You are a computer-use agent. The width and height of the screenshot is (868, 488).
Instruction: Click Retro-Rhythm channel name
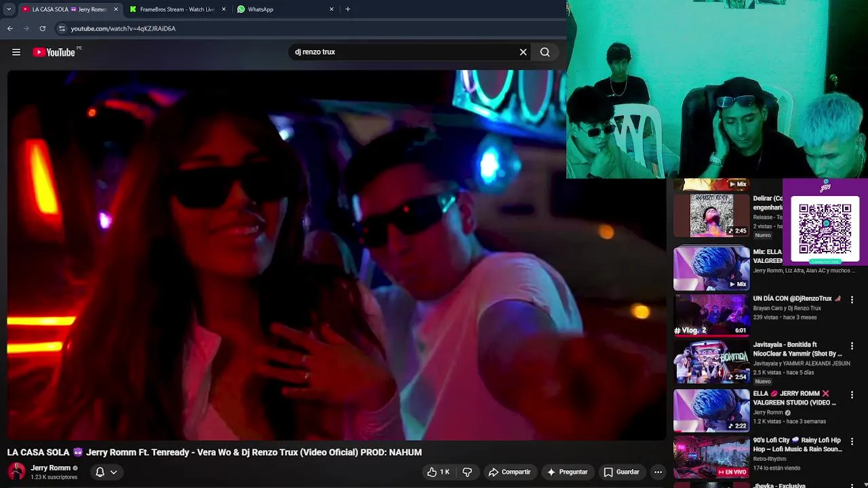pyautogui.click(x=770, y=459)
